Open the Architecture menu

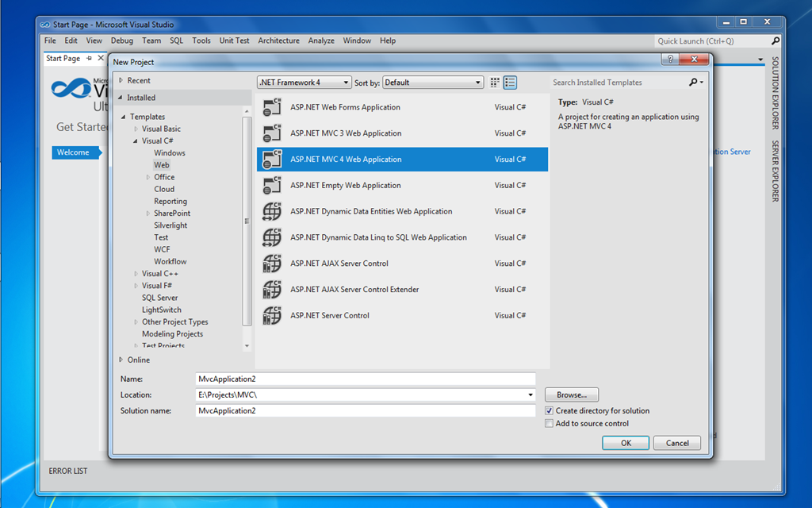pos(278,40)
